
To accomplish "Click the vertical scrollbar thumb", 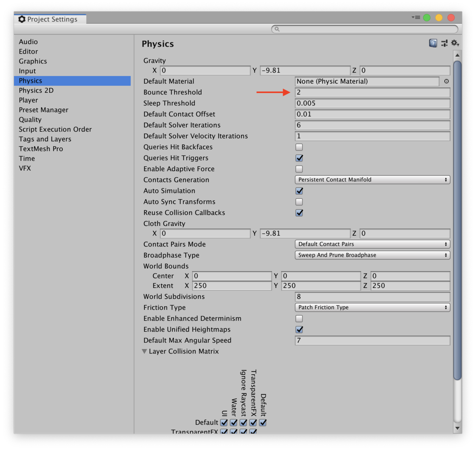I will point(457,221).
